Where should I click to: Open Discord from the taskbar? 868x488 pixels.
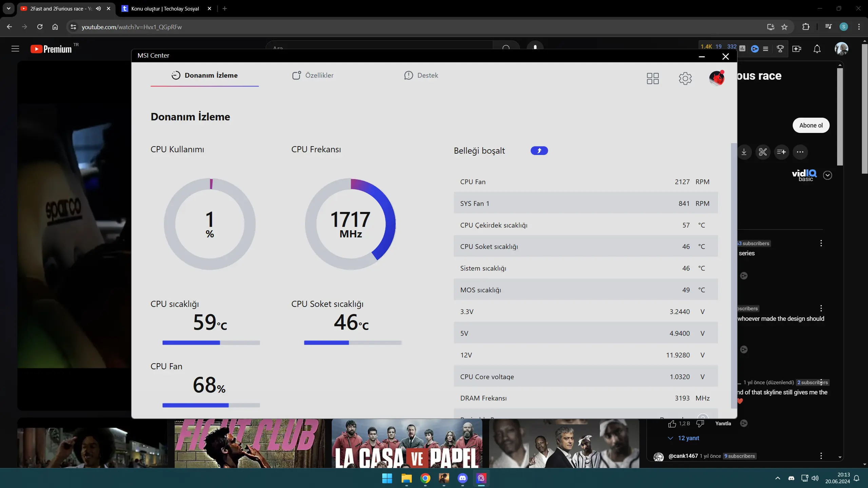462,478
